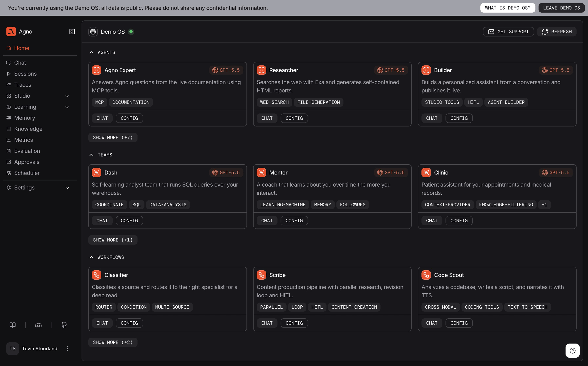The image size is (588, 366).
Task: Open user menu dots beside Tevin Stuurland
Action: 67,349
